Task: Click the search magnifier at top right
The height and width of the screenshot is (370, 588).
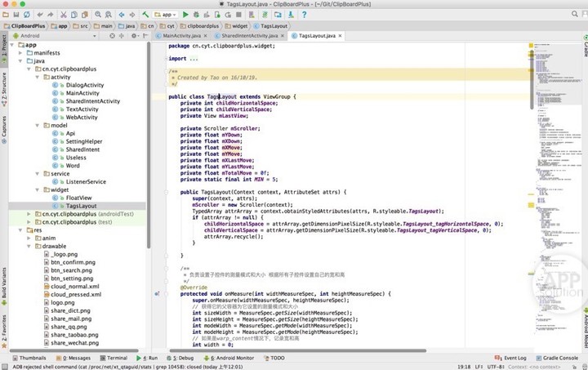Action: [574, 14]
